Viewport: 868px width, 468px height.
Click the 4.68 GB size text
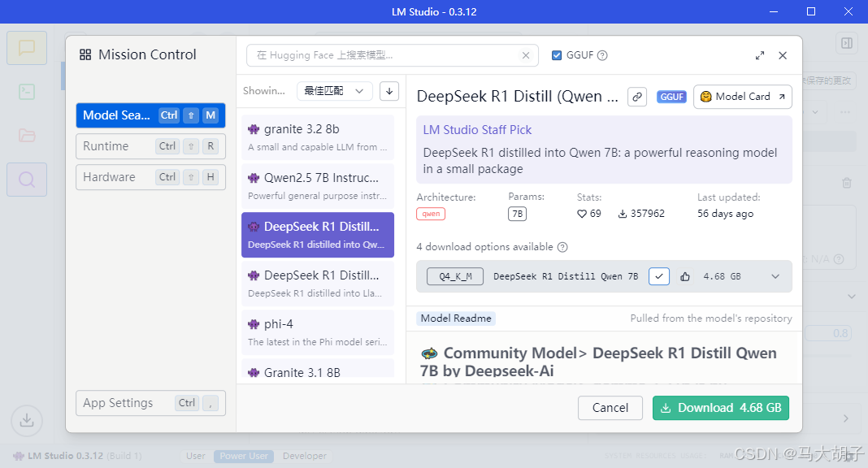point(722,276)
